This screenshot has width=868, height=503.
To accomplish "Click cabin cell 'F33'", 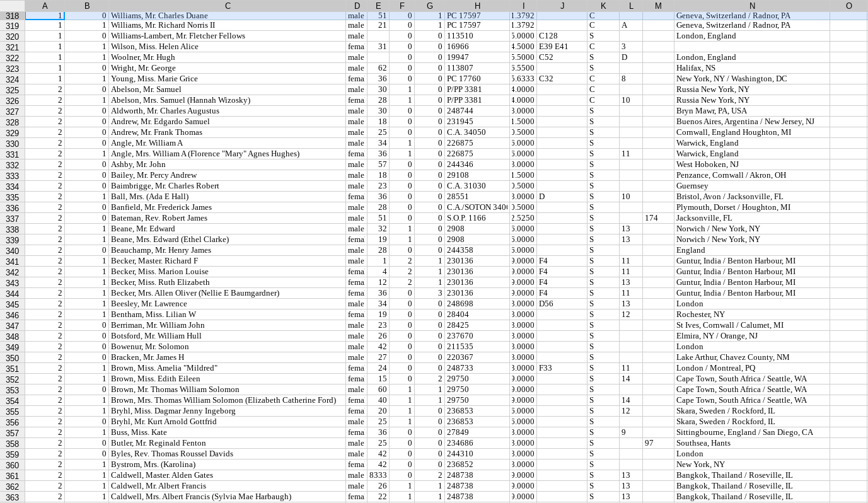I will pyautogui.click(x=562, y=368).
